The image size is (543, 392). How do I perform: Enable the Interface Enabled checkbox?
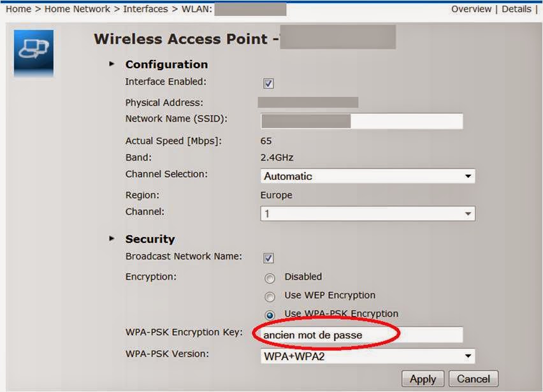[x=268, y=82]
